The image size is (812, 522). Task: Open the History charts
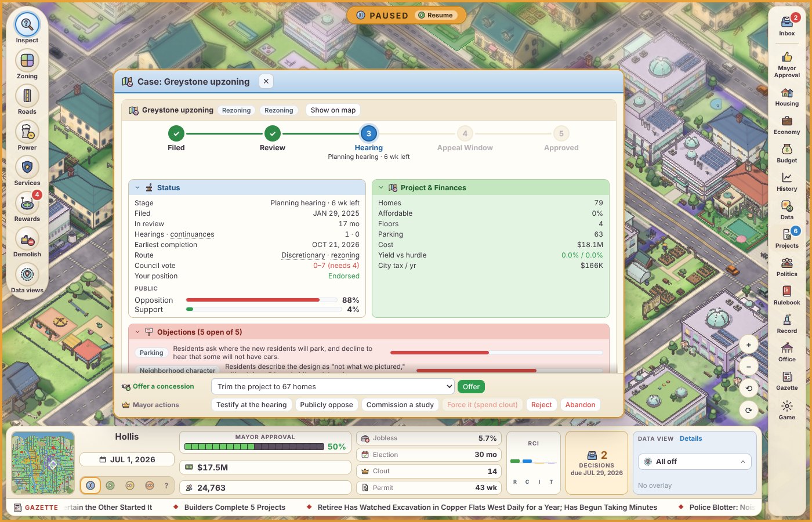click(x=787, y=182)
